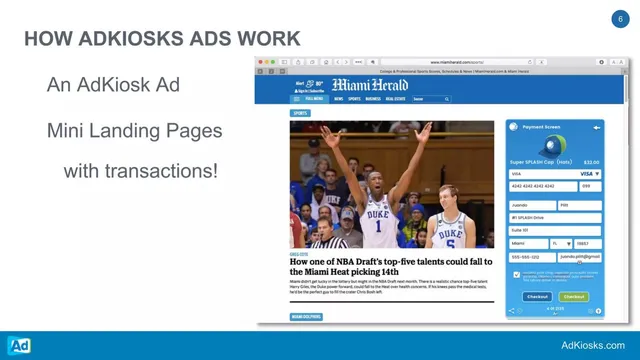The height and width of the screenshot is (360, 640).
Task: Open the BUSINESS nav item
Action: click(373, 99)
